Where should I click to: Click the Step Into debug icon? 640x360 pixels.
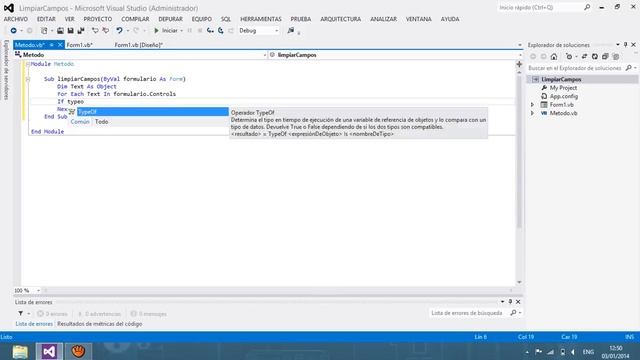[210, 31]
